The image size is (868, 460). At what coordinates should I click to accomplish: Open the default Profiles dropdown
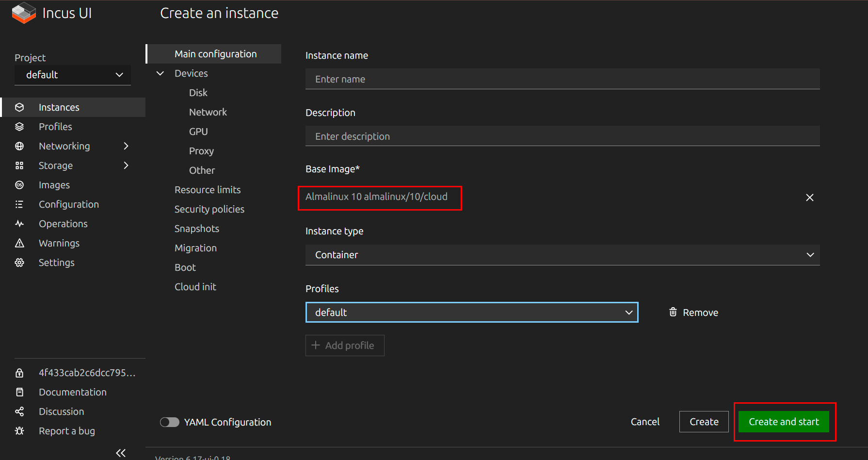click(471, 312)
